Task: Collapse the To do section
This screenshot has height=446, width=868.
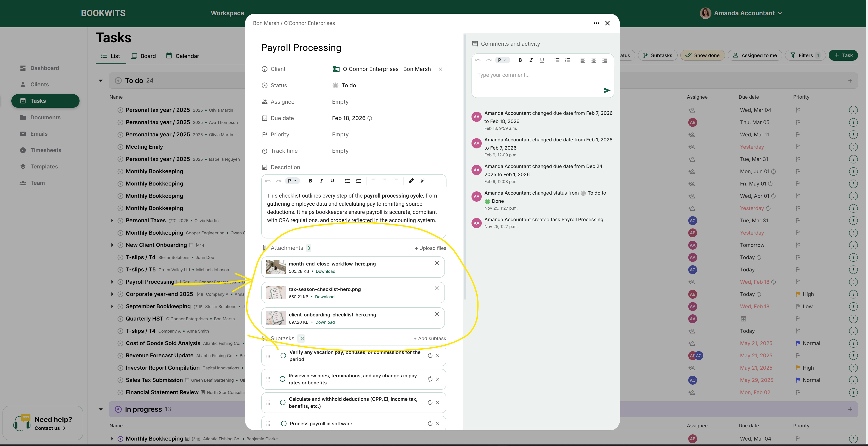Action: click(100, 80)
